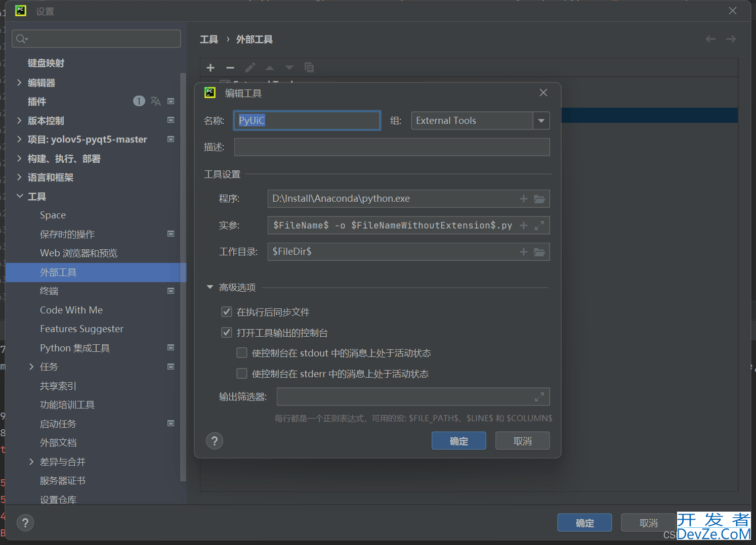Viewport: 756px width, 545px height.
Task: Remove the selected tool with the minus icon
Action: [230, 68]
